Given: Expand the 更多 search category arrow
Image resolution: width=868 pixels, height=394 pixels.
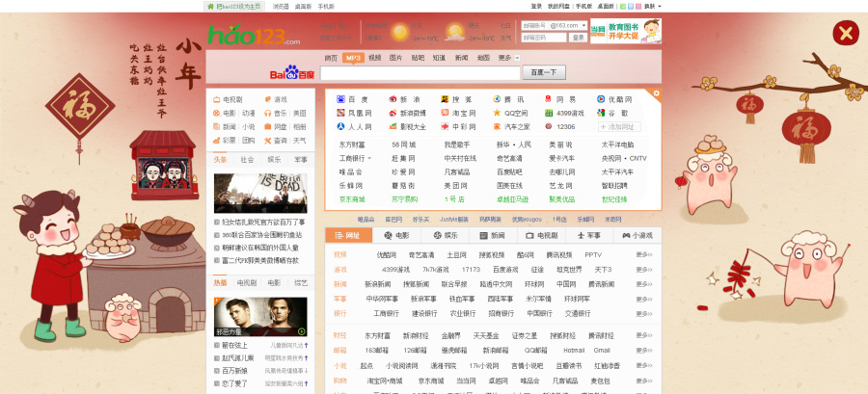Looking at the screenshot, I should 518,58.
